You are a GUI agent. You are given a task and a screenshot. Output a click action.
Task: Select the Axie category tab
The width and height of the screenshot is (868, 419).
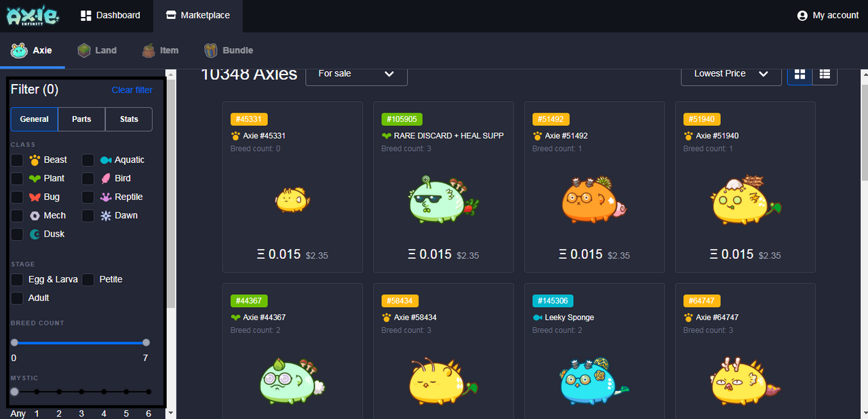(33, 50)
